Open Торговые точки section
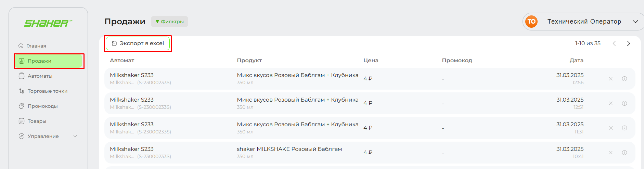This screenshot has height=169, width=644. pyautogui.click(x=47, y=91)
